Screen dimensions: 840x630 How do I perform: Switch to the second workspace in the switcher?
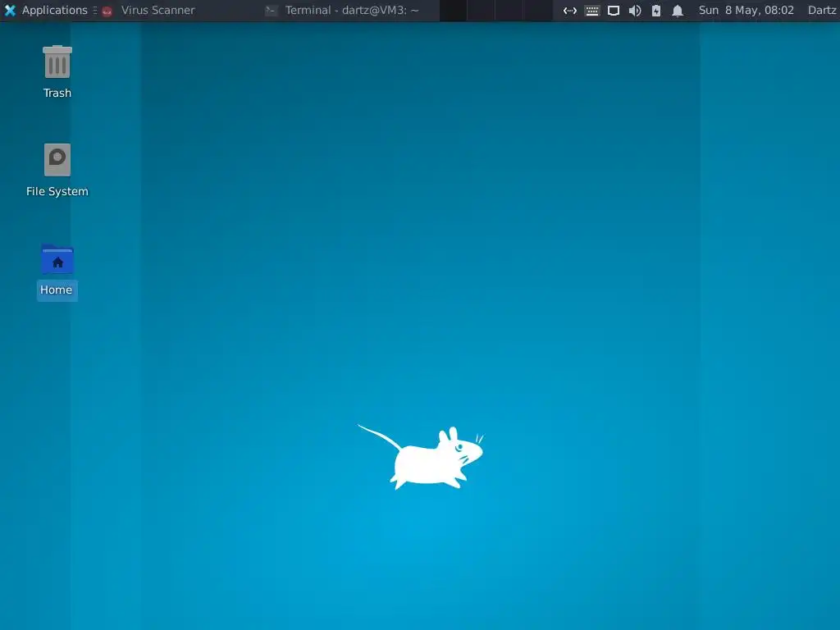click(x=481, y=10)
